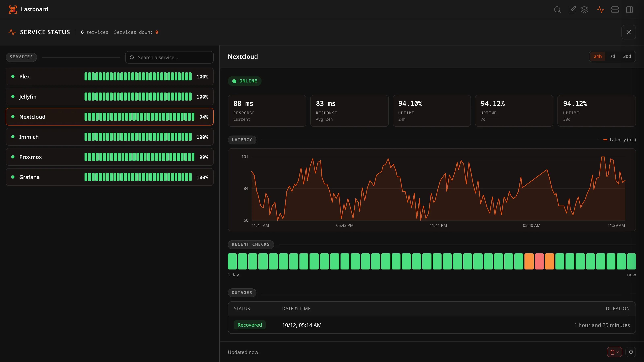Switch time range to 30d
This screenshot has width=644, height=362.
coord(627,57)
